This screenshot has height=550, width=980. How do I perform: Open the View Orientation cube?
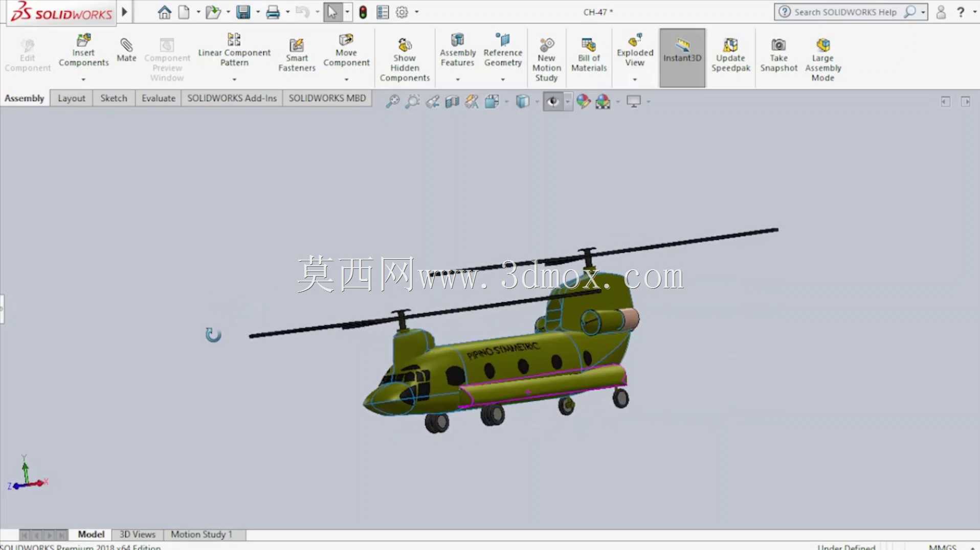pyautogui.click(x=492, y=101)
